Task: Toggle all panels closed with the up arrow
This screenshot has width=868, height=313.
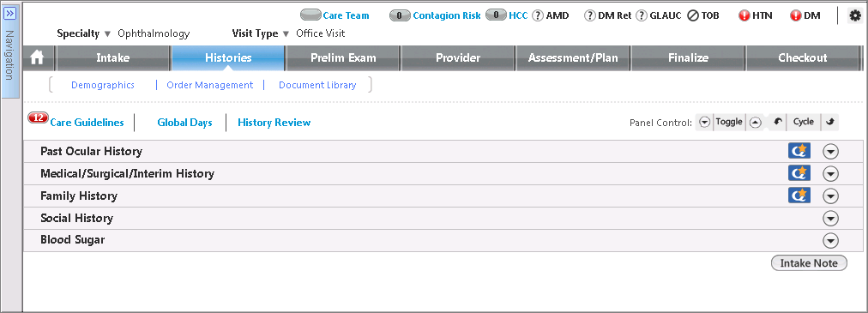Action: pos(755,123)
